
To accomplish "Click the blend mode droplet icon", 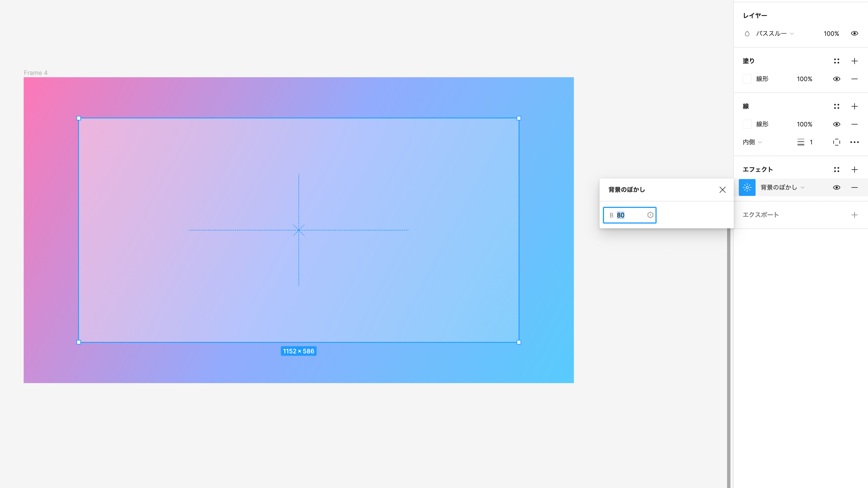I will pyautogui.click(x=747, y=34).
